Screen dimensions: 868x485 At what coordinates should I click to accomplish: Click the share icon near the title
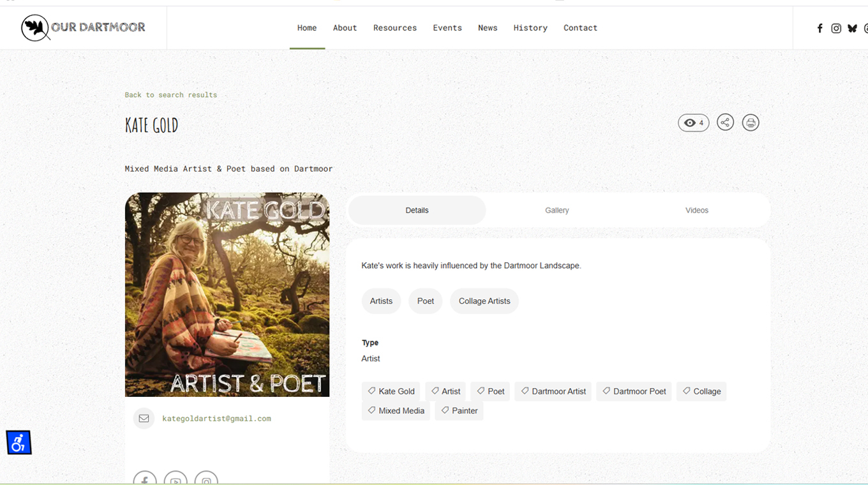pyautogui.click(x=725, y=123)
